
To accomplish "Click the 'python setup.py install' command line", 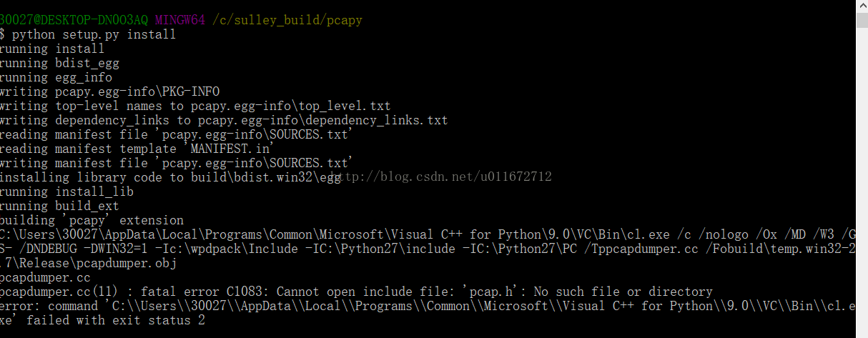I will click(x=93, y=34).
